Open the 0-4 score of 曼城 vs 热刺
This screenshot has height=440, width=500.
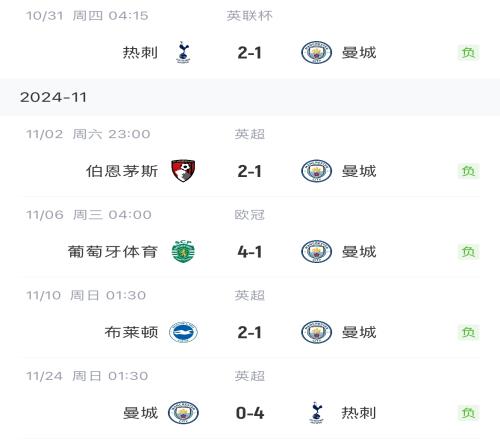250,413
